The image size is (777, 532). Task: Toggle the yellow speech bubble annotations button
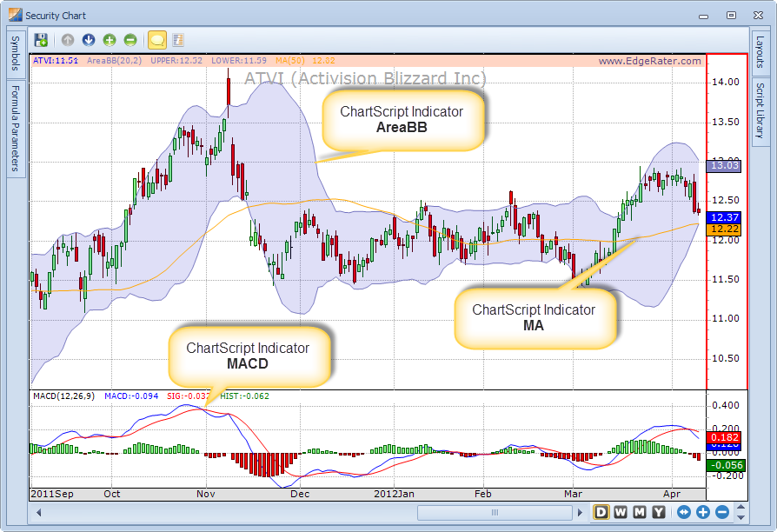[157, 40]
